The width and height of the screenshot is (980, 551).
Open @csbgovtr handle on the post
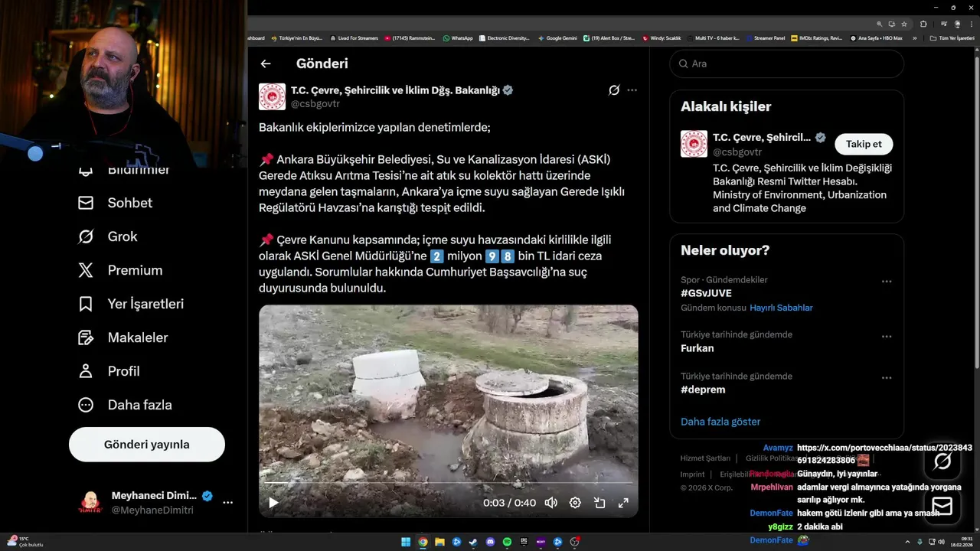point(315,104)
